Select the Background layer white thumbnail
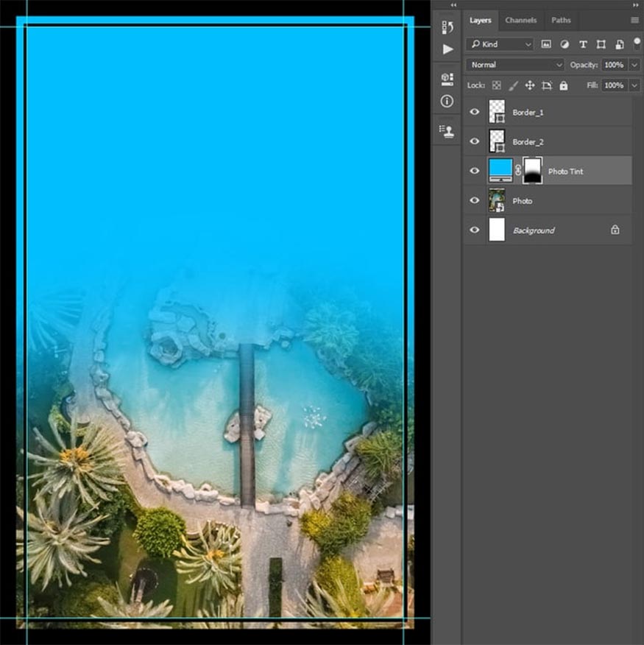644x645 pixels. pyautogui.click(x=497, y=230)
